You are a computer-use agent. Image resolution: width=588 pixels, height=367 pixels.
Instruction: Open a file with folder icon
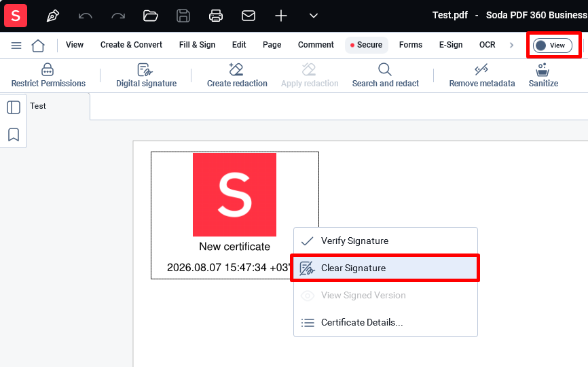(x=150, y=16)
